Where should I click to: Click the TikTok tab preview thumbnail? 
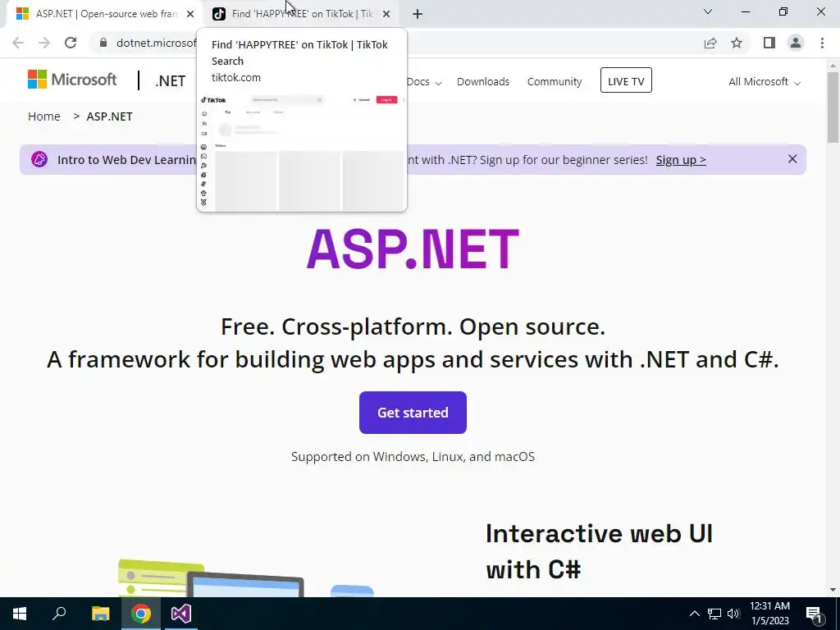click(302, 152)
